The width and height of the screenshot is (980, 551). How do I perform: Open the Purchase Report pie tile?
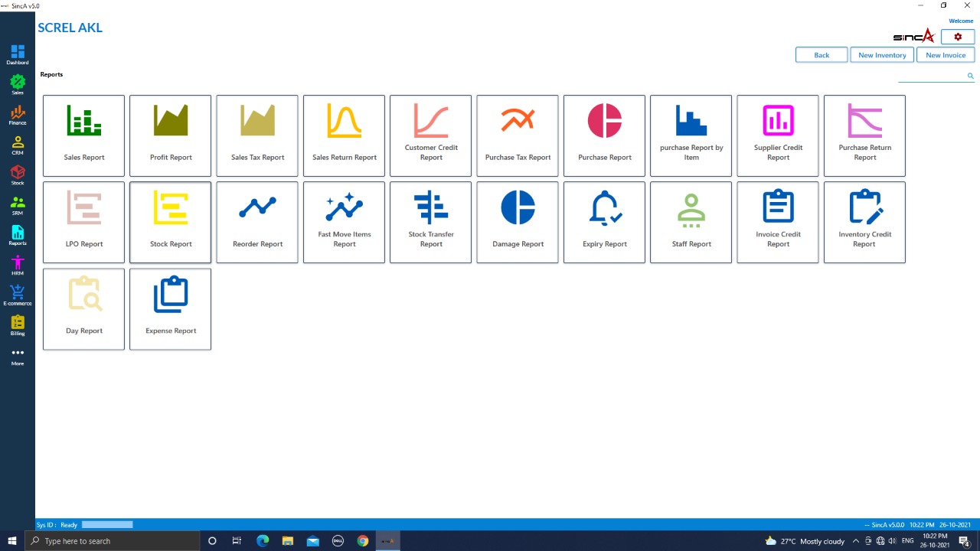(604, 135)
